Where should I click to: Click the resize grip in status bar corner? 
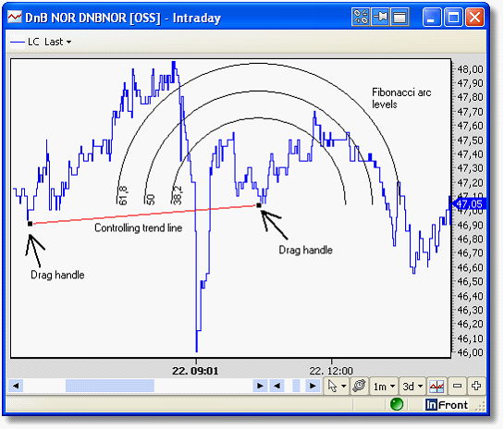[x=480, y=407]
